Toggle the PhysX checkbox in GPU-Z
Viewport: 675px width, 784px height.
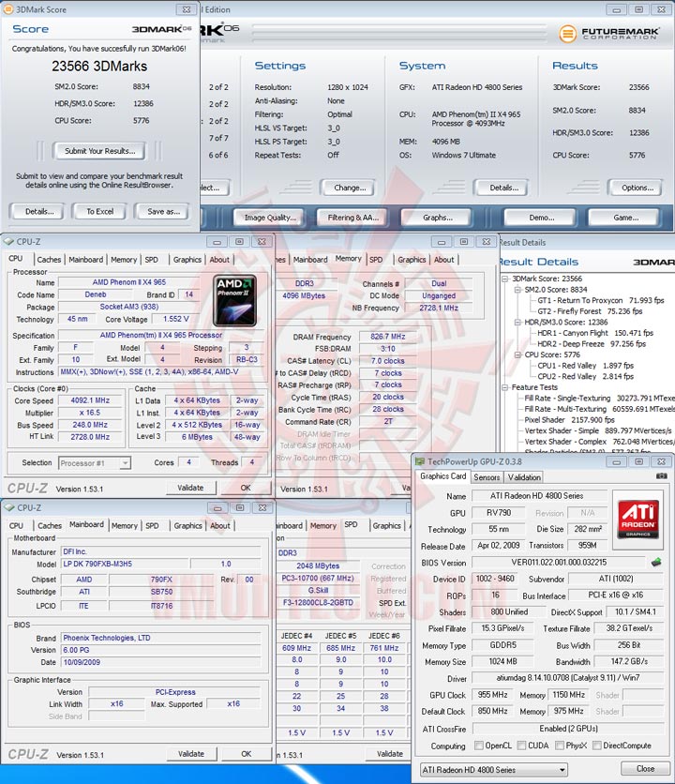560,746
